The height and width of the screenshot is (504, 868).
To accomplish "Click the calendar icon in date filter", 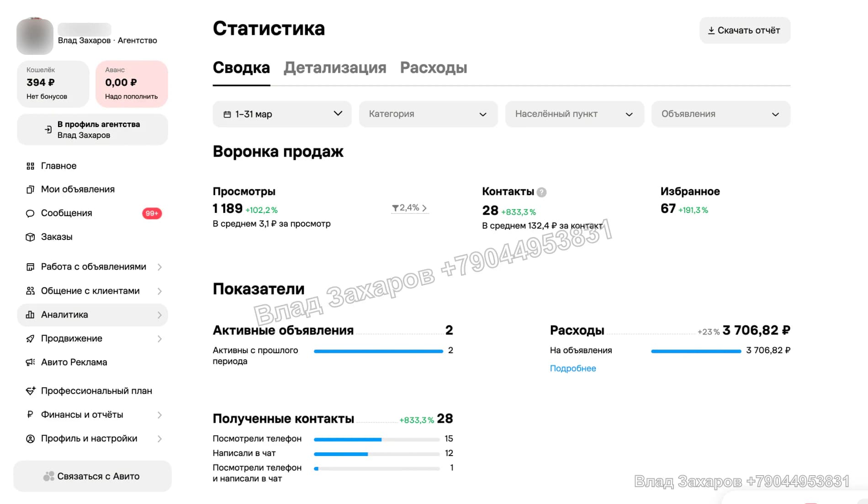I will (227, 114).
